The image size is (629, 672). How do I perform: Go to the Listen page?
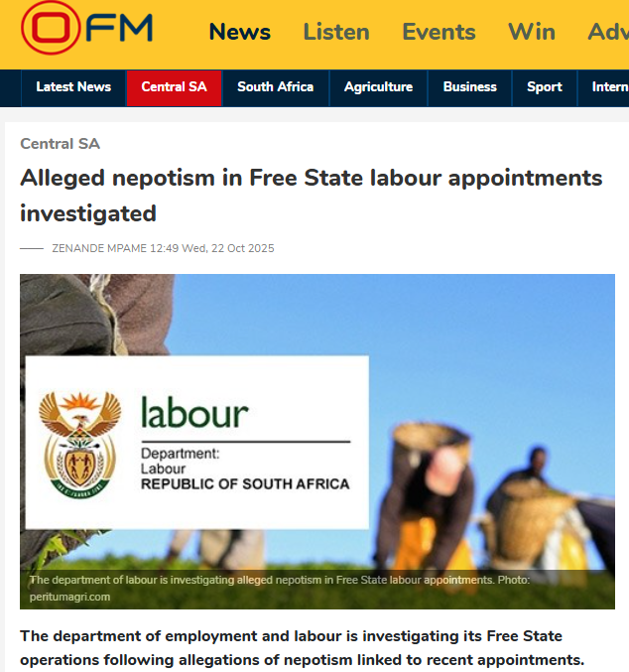[x=336, y=32]
